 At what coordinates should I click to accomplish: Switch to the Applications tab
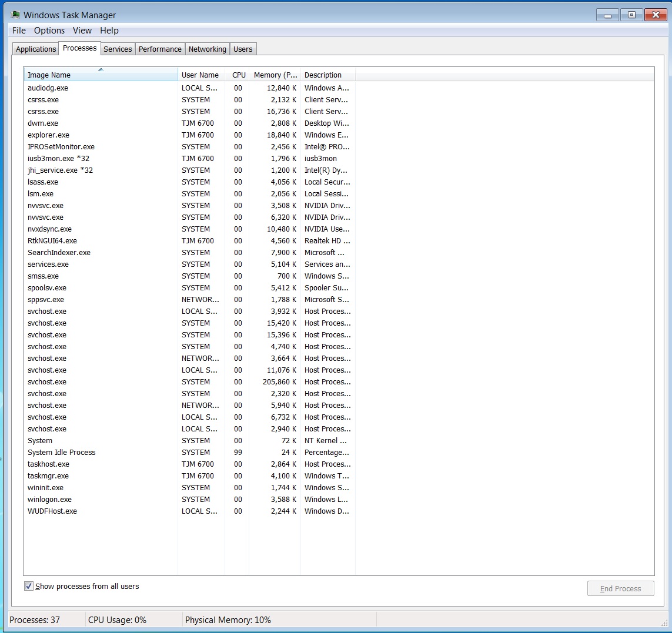[x=36, y=49]
